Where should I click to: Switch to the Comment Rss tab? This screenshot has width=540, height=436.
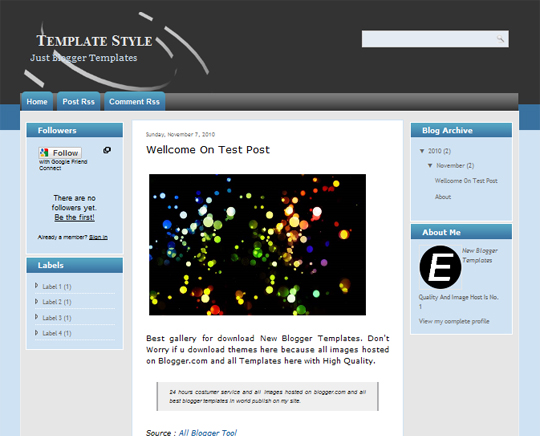pos(134,102)
